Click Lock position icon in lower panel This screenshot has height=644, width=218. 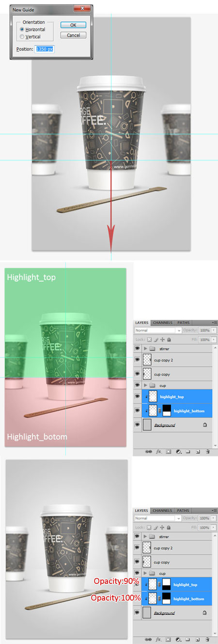162,527
